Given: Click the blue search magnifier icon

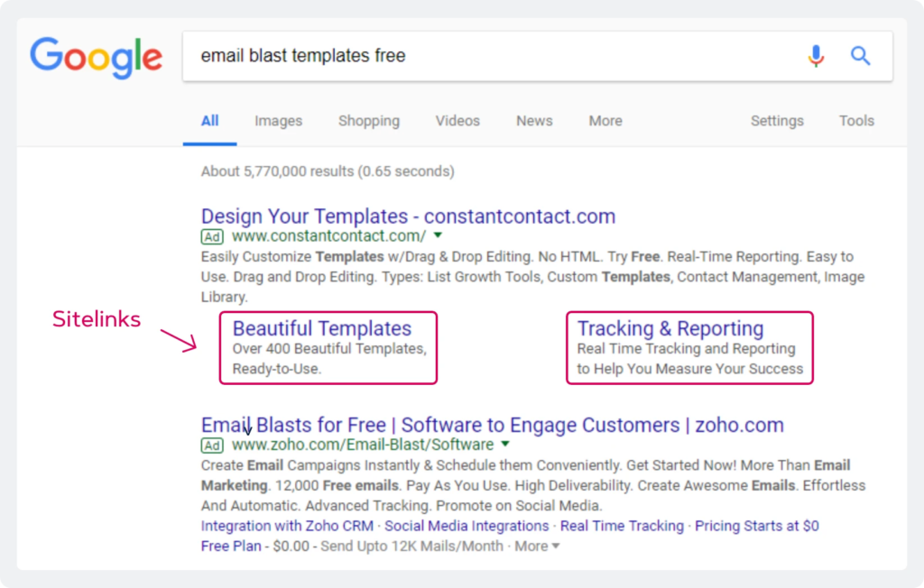Looking at the screenshot, I should click(860, 55).
